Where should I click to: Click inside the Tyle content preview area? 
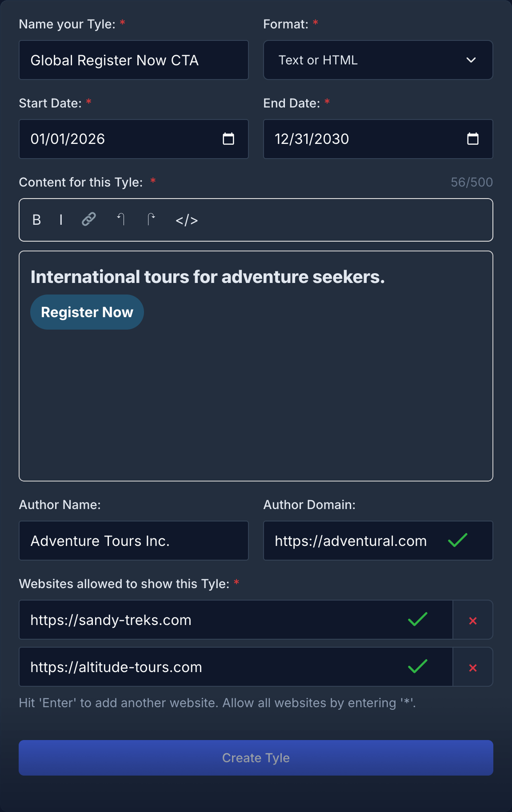click(x=256, y=400)
